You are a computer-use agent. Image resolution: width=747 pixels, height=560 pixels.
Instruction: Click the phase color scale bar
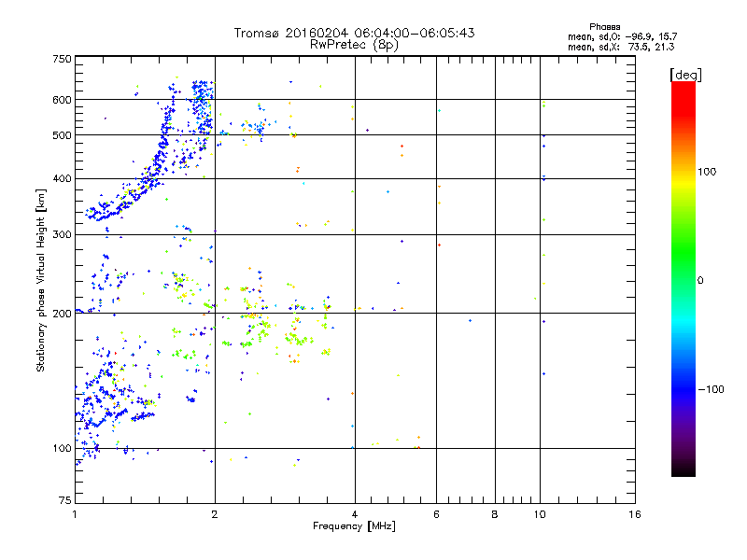click(684, 278)
